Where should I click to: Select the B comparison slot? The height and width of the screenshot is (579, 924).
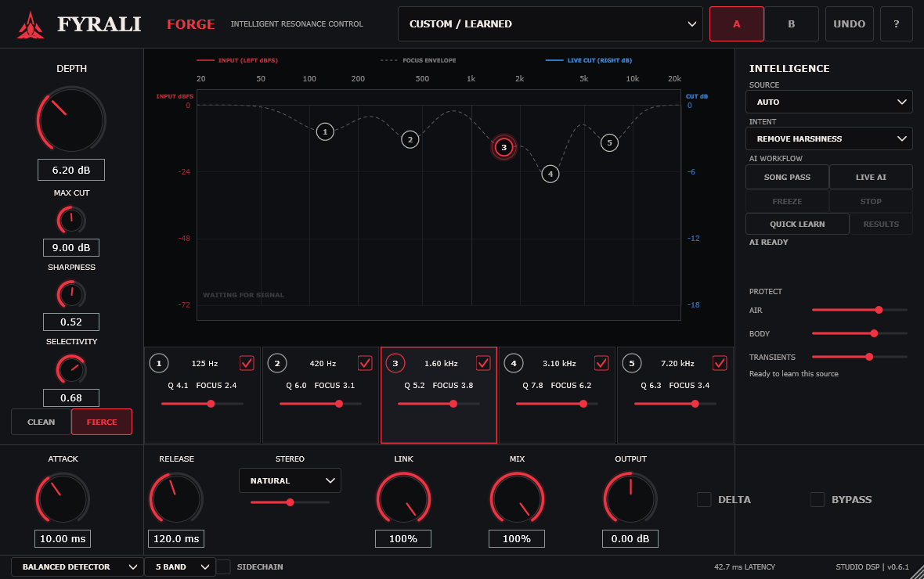792,24
